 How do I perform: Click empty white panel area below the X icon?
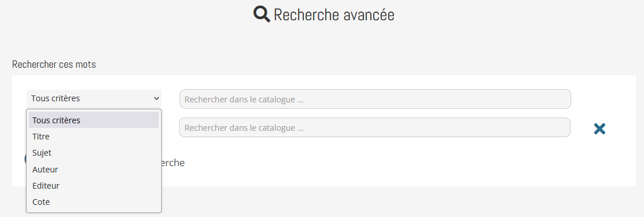(x=599, y=165)
